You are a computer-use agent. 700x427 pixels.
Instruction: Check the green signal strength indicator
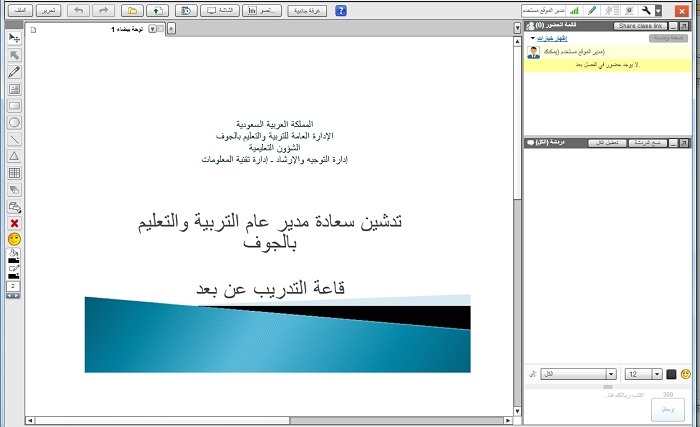[x=574, y=10]
